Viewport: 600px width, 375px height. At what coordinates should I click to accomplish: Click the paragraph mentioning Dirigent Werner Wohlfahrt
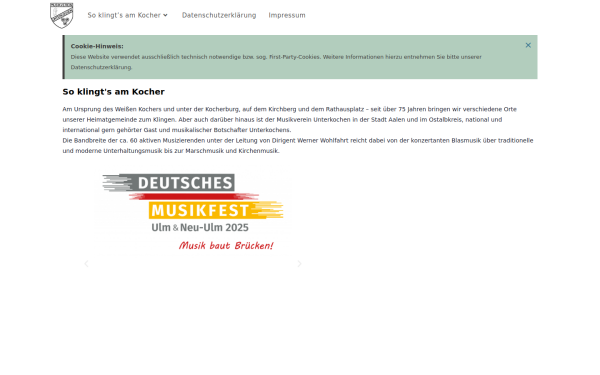click(298, 145)
